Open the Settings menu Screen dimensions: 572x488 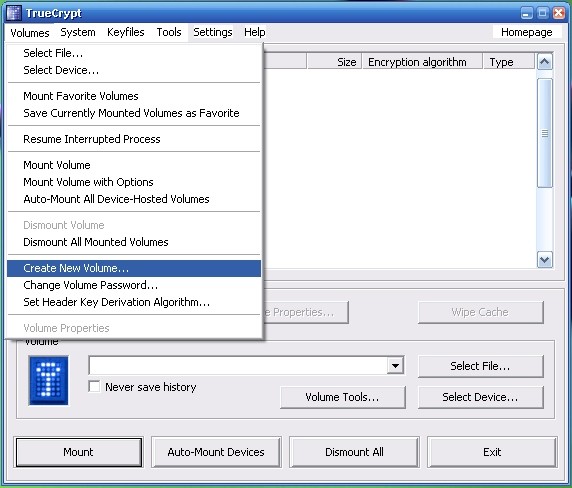(x=213, y=32)
